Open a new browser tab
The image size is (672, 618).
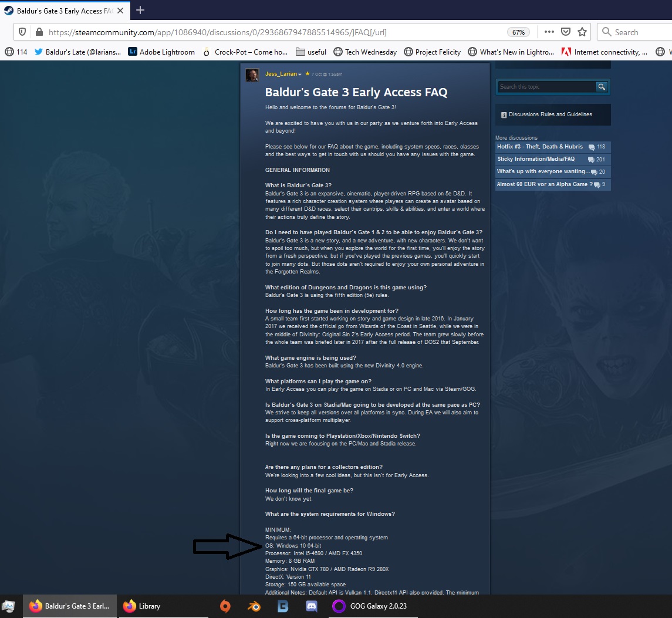pyautogui.click(x=140, y=11)
